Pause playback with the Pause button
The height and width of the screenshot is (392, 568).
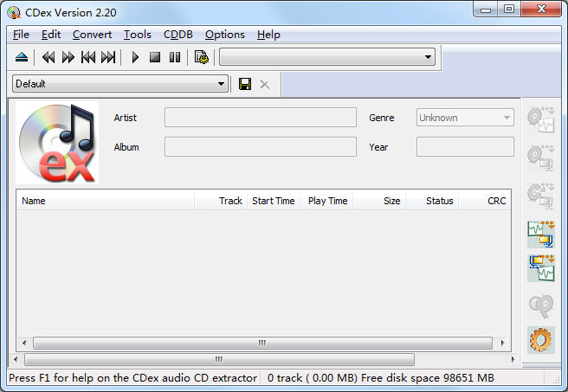point(175,57)
